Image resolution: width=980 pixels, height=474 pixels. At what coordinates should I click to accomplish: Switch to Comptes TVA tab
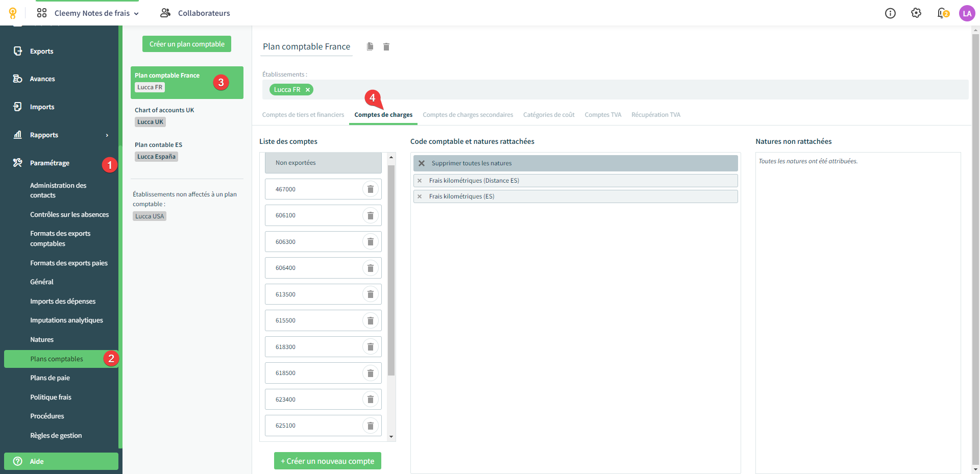click(x=603, y=115)
